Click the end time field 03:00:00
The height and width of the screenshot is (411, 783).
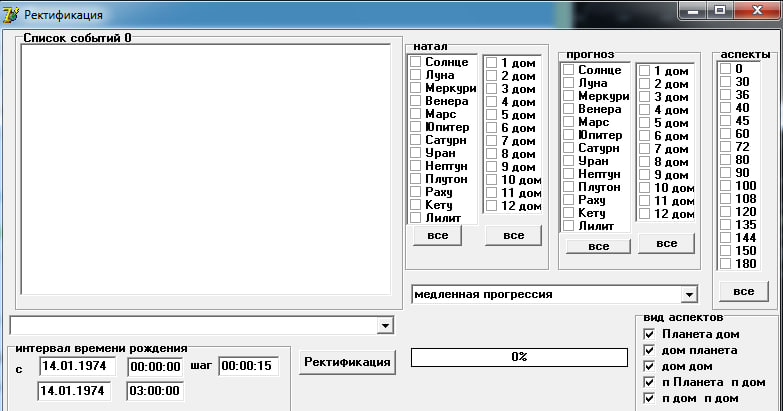click(x=155, y=391)
